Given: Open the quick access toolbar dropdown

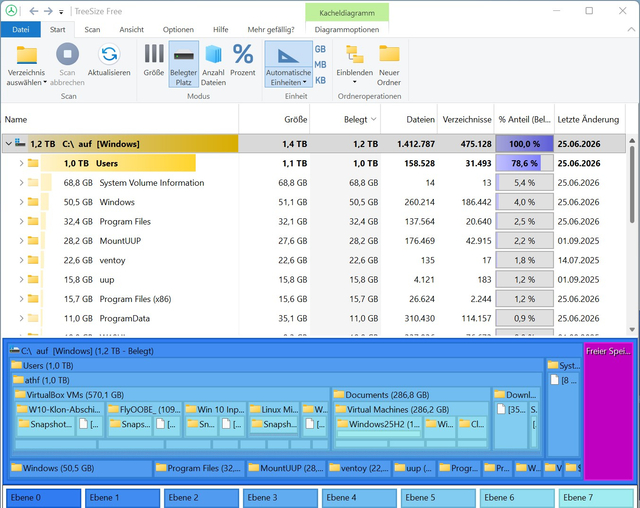Looking at the screenshot, I should [x=61, y=12].
